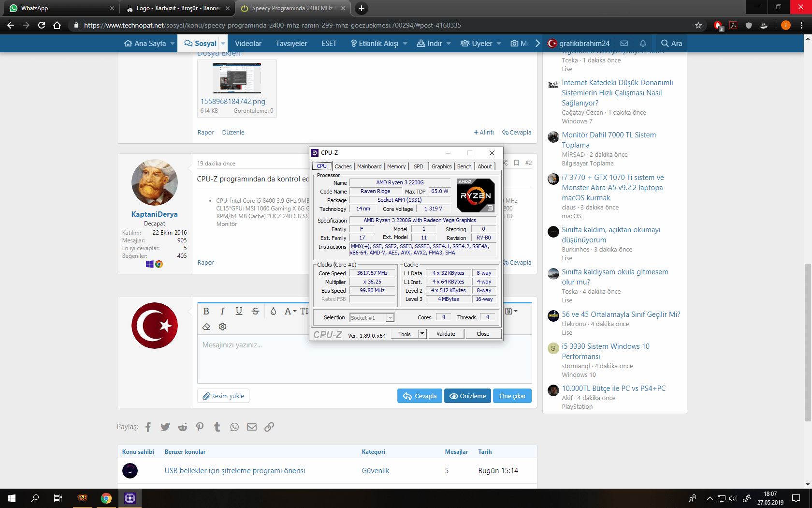
Task: Switch to the Caches tab in CPU-Z
Action: [x=343, y=166]
